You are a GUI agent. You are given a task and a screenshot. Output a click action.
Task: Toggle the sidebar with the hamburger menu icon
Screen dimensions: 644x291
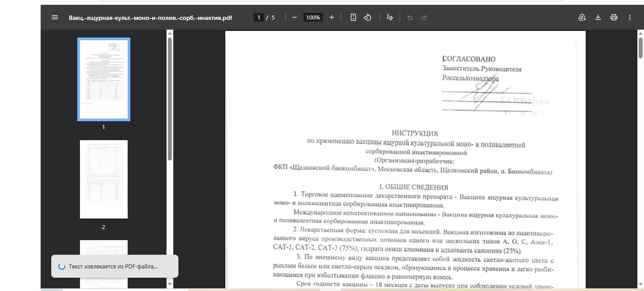click(x=55, y=18)
